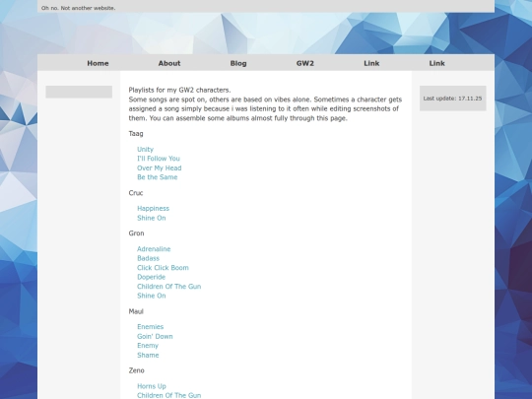Image resolution: width=532 pixels, height=399 pixels.
Task: Open the 'Shame' song link
Action: (148, 355)
